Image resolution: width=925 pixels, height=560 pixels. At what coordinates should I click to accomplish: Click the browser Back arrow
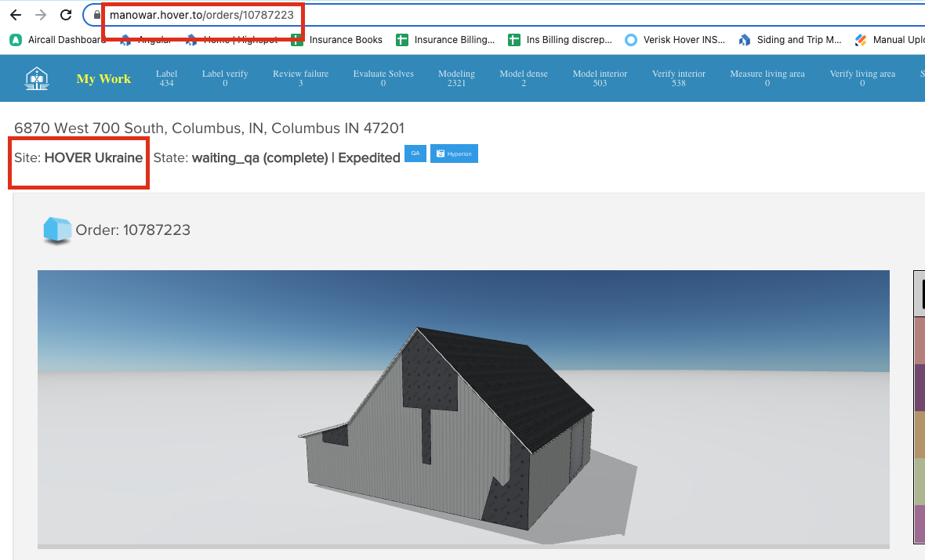[16, 15]
